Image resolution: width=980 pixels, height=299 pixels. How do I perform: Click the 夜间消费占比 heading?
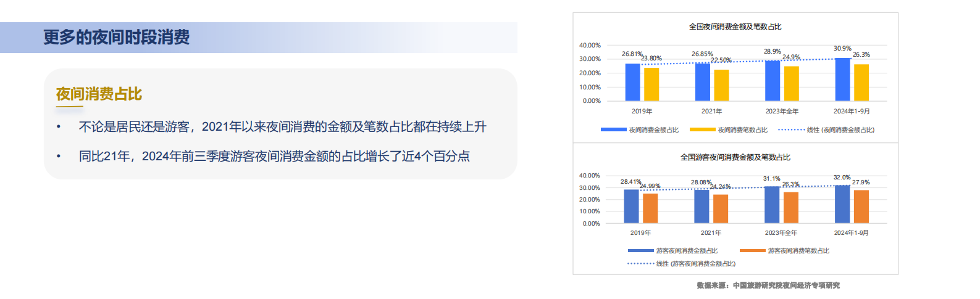click(99, 94)
